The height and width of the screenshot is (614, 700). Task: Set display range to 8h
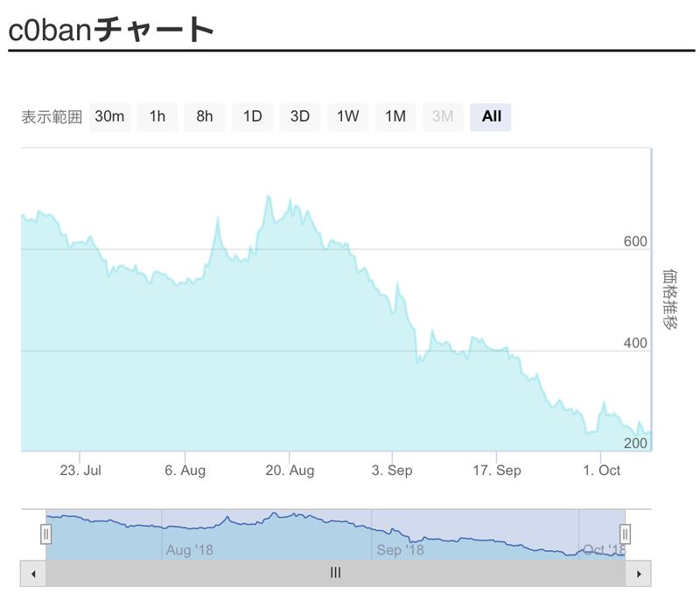(205, 116)
